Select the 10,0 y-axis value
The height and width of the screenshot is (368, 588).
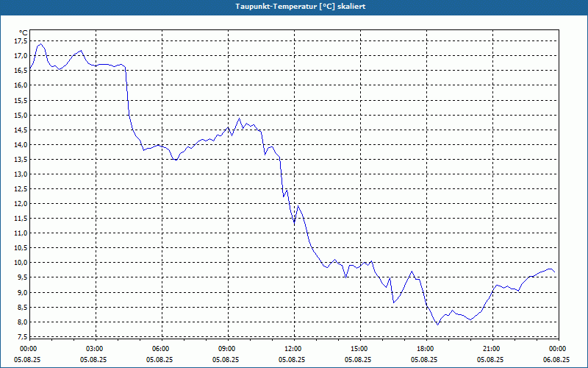(x=21, y=263)
